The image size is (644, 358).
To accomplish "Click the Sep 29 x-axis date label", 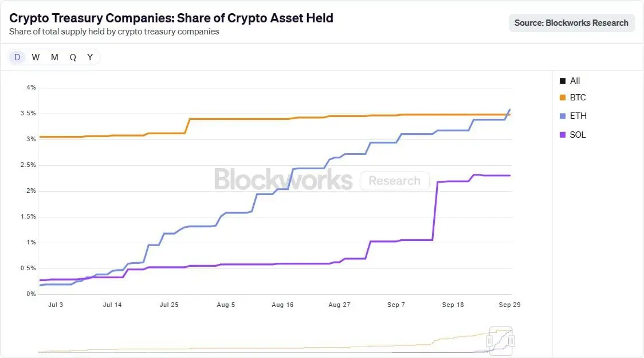I will pyautogui.click(x=509, y=305).
